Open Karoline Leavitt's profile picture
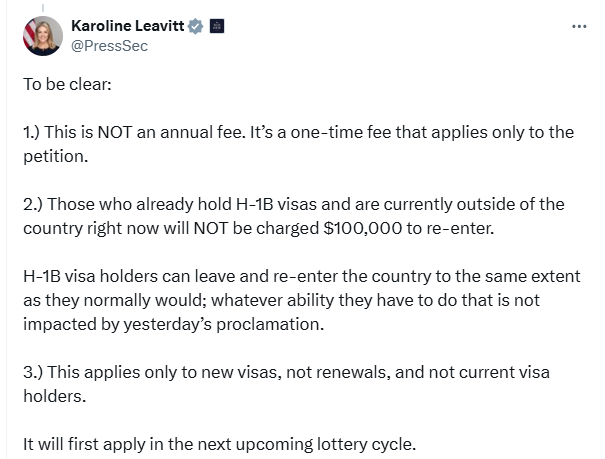The width and height of the screenshot is (605, 459). tap(43, 36)
